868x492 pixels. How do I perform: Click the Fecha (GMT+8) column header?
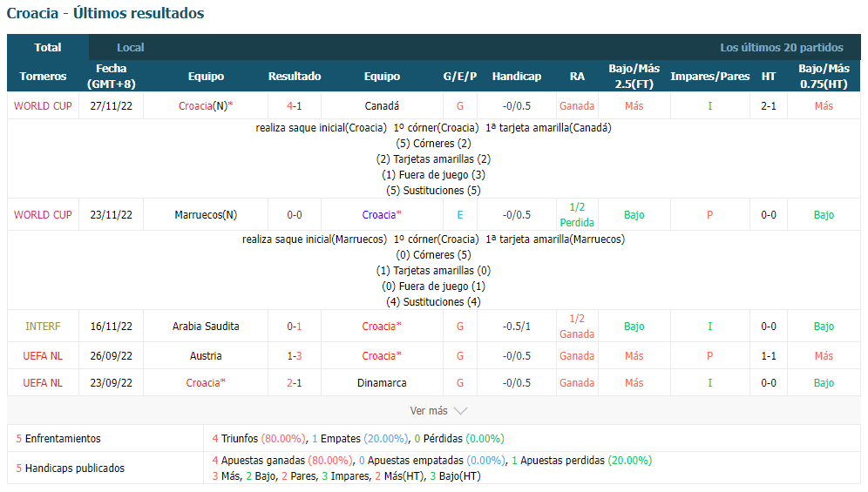[112, 77]
